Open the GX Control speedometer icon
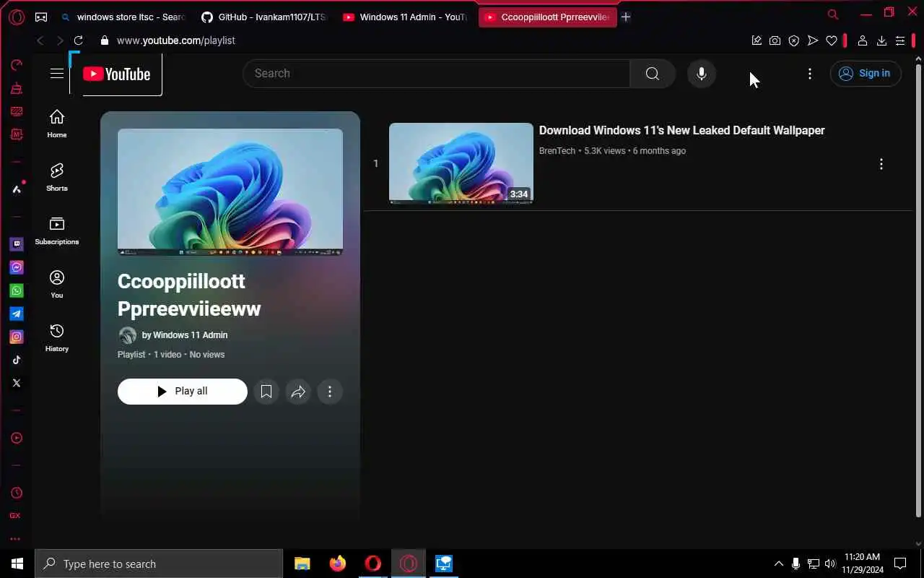 pos(16,65)
